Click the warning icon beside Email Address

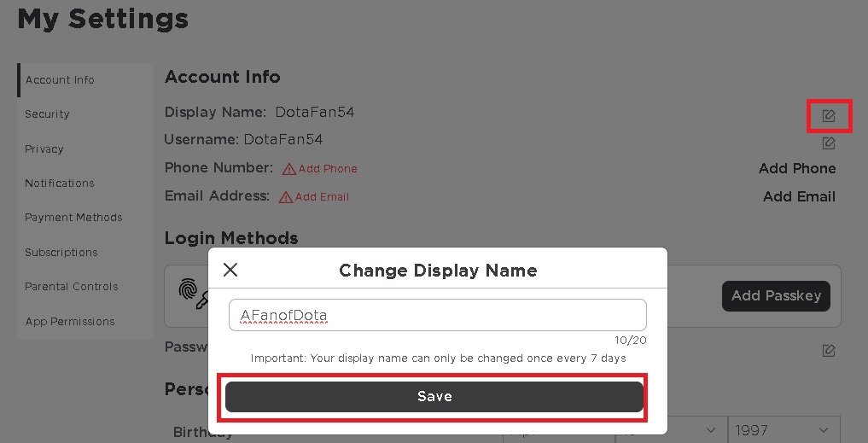coord(287,197)
